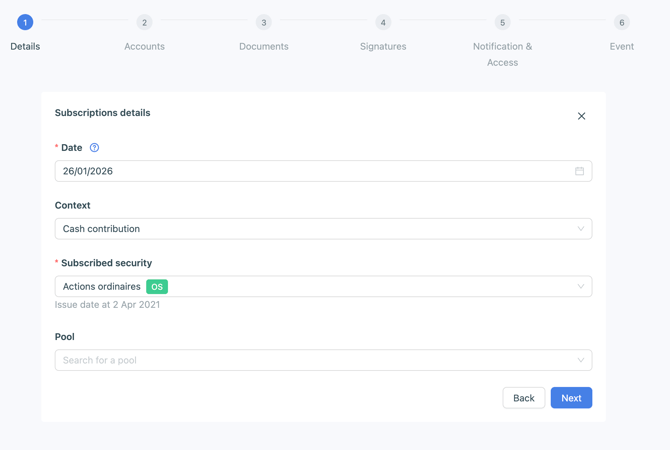Jump to step 3 Documents circle
Screen dimensions: 670x450
[264, 22]
